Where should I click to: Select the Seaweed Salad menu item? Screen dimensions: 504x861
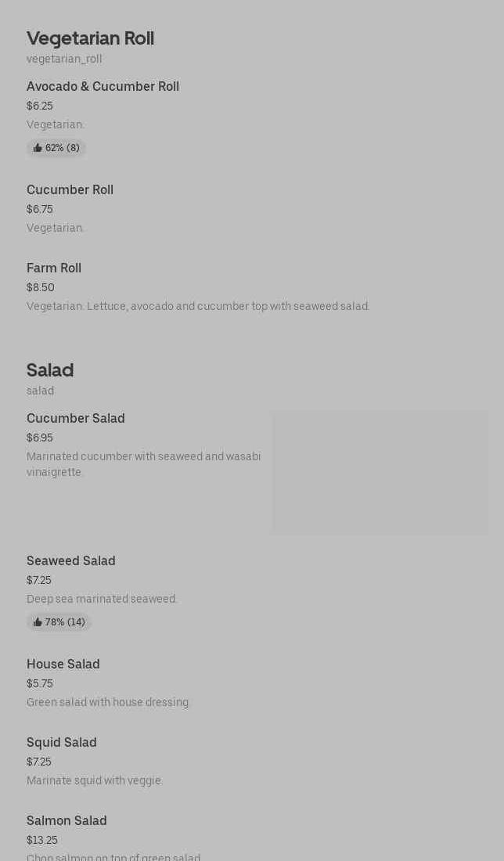tap(71, 561)
